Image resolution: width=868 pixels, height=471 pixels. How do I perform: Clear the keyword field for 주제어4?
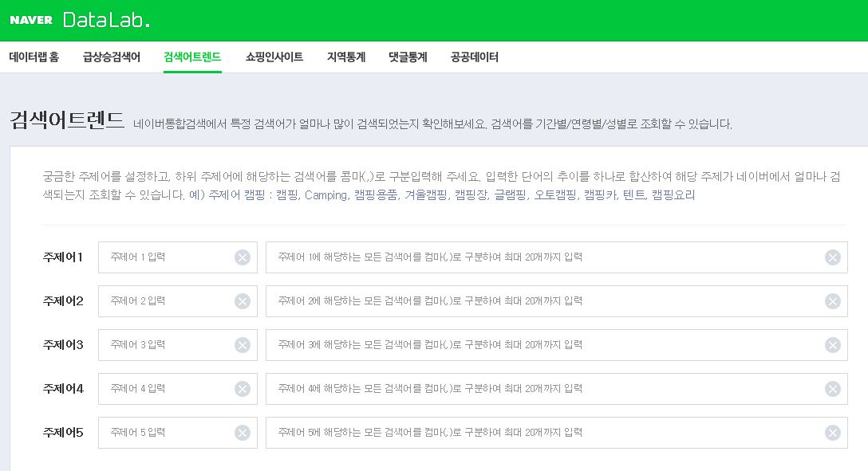coord(833,388)
